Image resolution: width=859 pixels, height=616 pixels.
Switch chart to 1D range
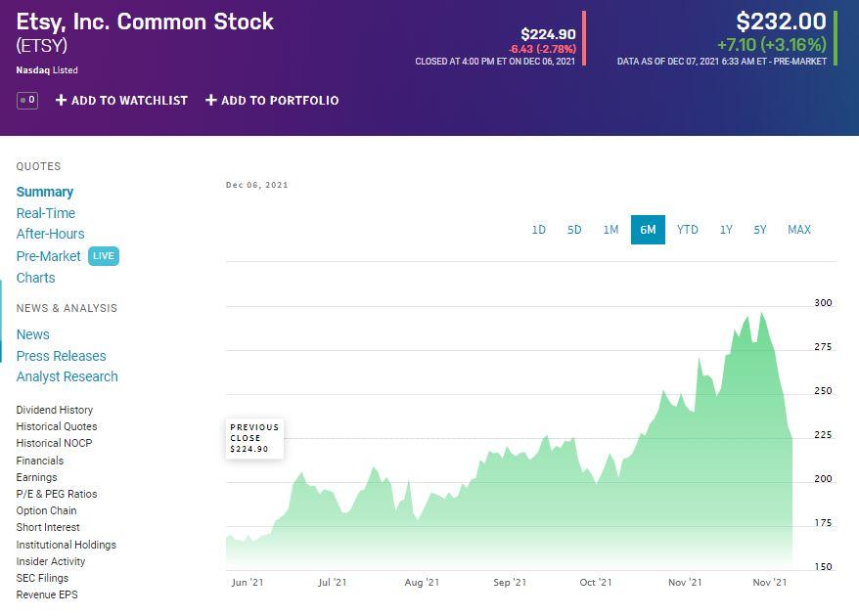pyautogui.click(x=538, y=230)
